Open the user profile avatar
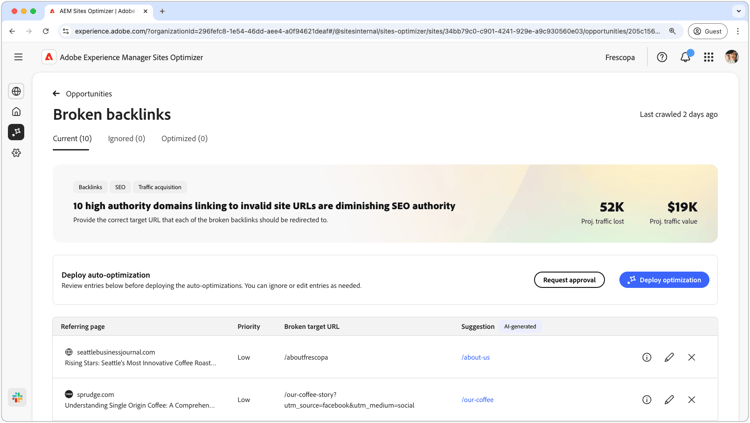This screenshot has height=423, width=750. (731, 57)
